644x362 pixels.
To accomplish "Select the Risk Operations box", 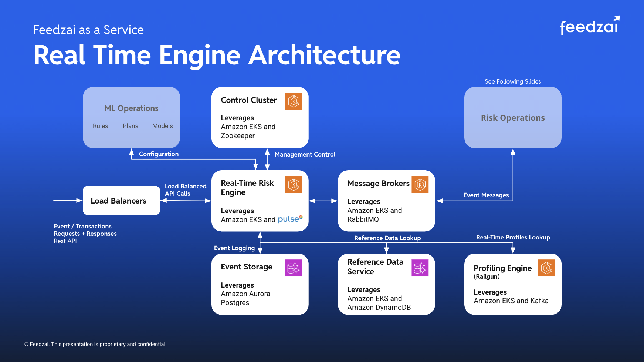I will 513,118.
